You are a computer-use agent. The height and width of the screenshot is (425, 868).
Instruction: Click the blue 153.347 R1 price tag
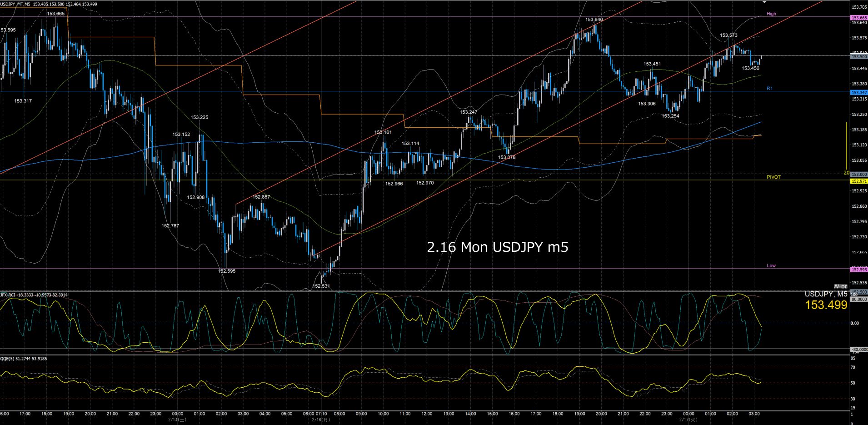(x=858, y=92)
